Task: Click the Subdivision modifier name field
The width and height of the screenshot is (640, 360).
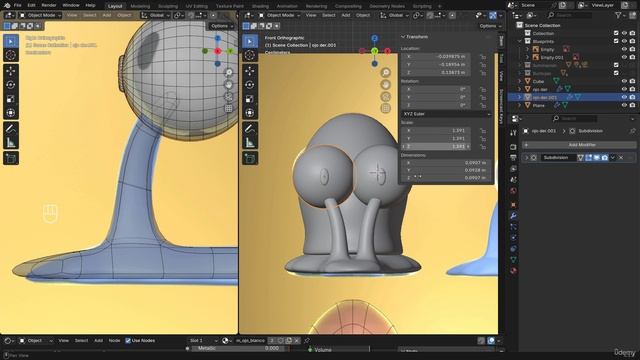Action: [558, 158]
